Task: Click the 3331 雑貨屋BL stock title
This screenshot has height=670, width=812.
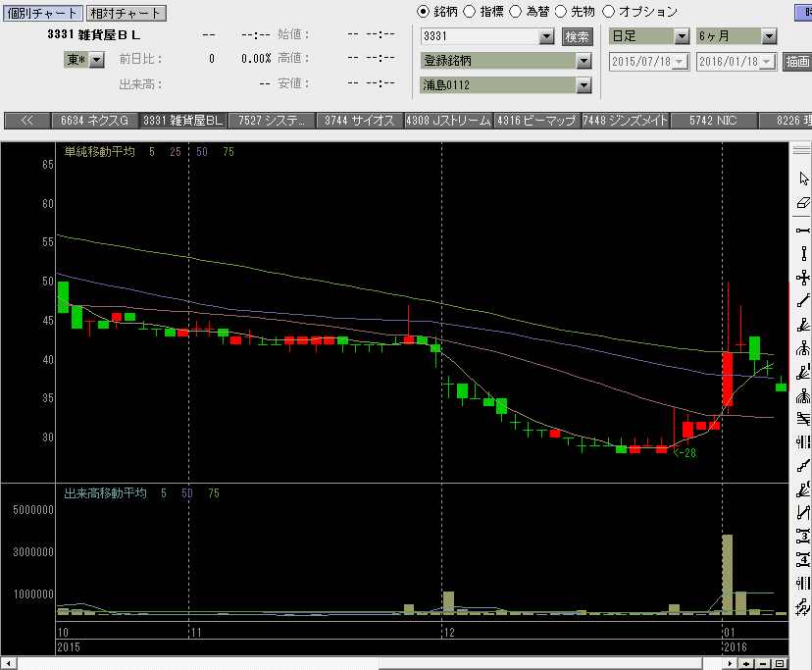Action: 94,34
